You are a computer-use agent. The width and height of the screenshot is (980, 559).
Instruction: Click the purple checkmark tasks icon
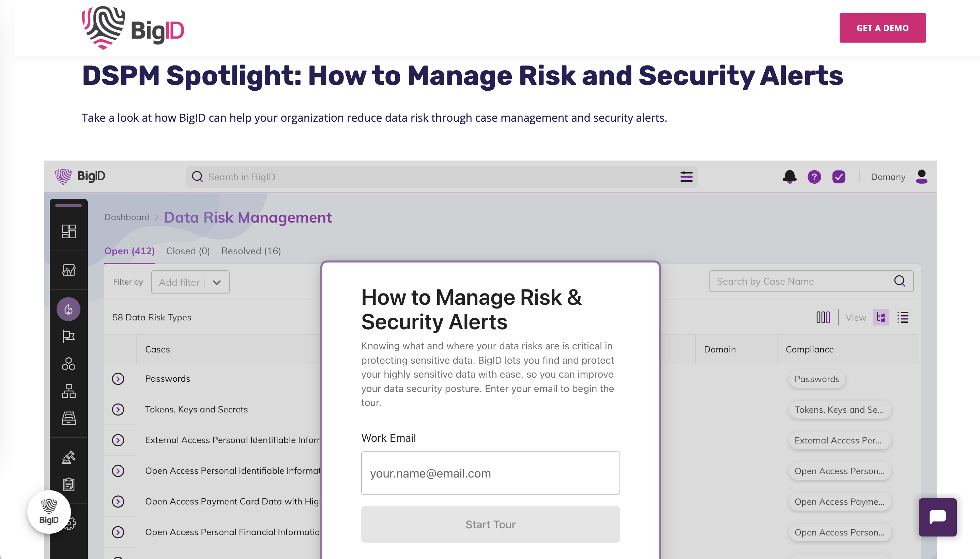pos(839,177)
